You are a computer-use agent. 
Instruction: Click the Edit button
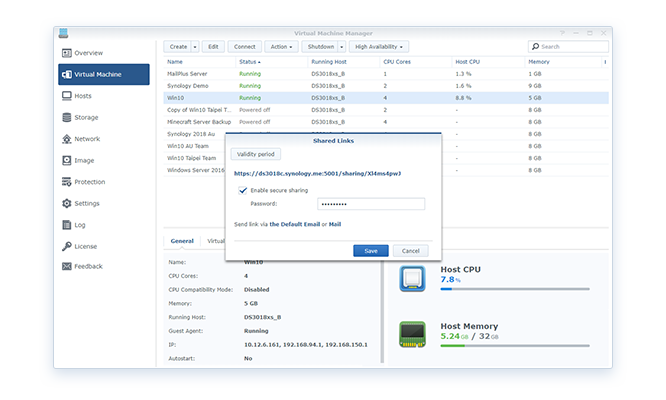pyautogui.click(x=213, y=47)
